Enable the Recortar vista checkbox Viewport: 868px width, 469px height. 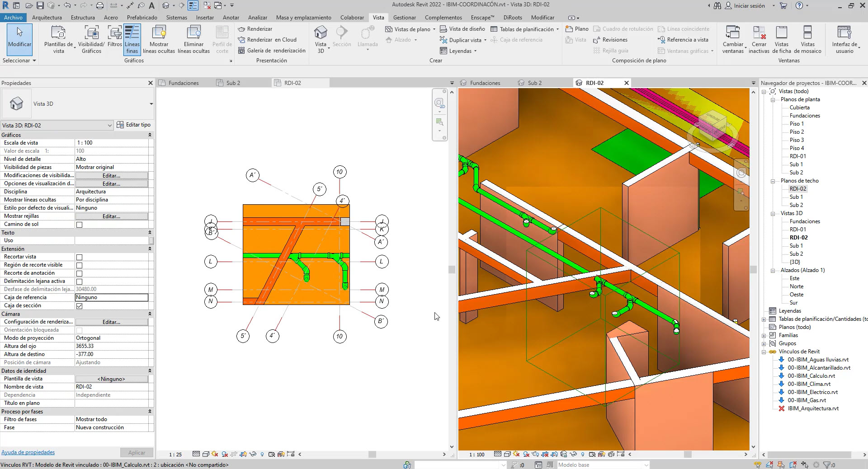[x=80, y=257]
